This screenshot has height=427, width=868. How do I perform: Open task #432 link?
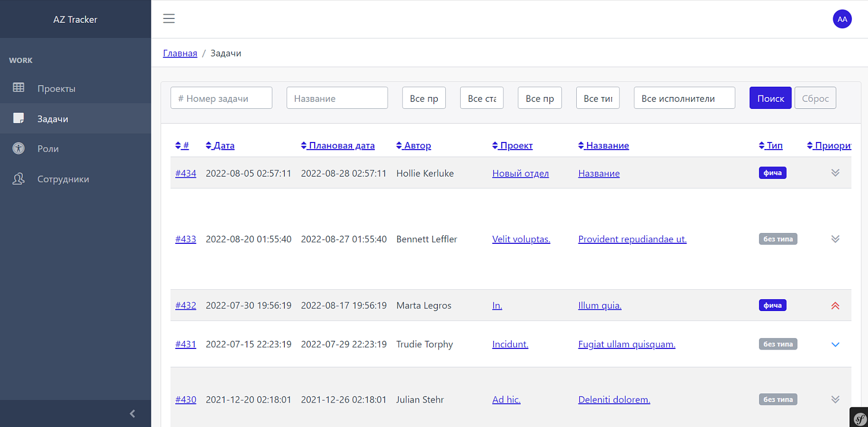pos(186,306)
